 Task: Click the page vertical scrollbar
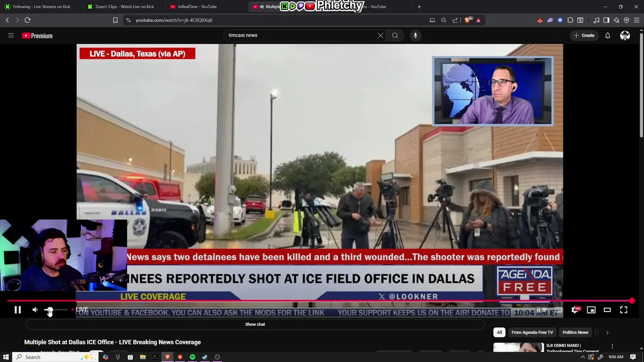click(x=641, y=85)
